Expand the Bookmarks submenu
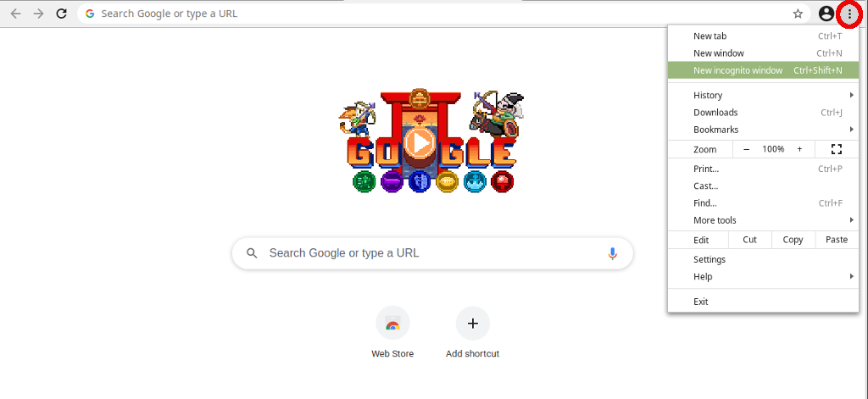868x399 pixels. tap(764, 130)
